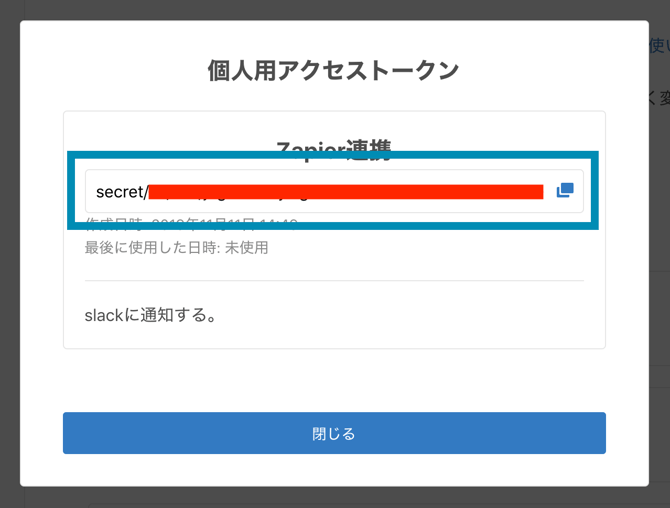Click the dimmed strip below the dialog

tap(333, 498)
